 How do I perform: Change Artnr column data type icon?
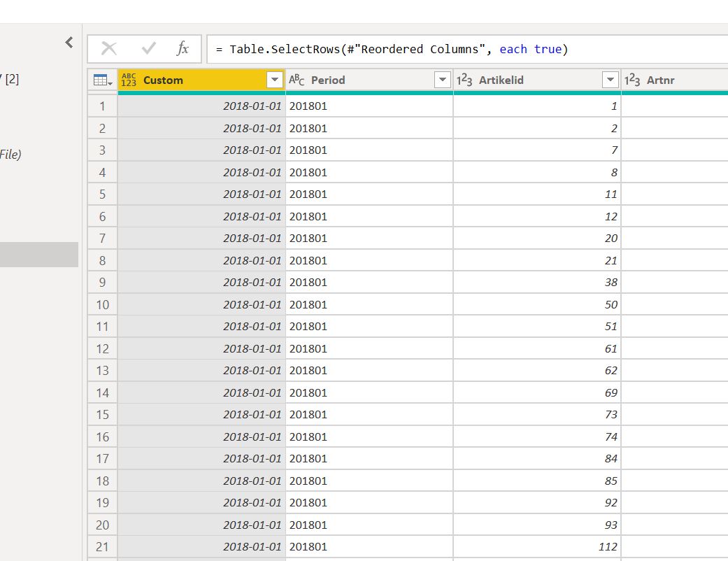(x=632, y=80)
